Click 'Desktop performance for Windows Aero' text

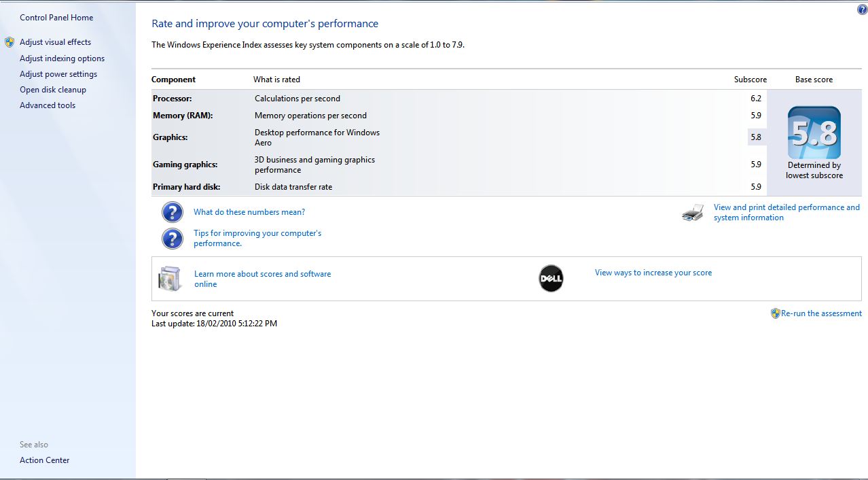click(x=317, y=137)
